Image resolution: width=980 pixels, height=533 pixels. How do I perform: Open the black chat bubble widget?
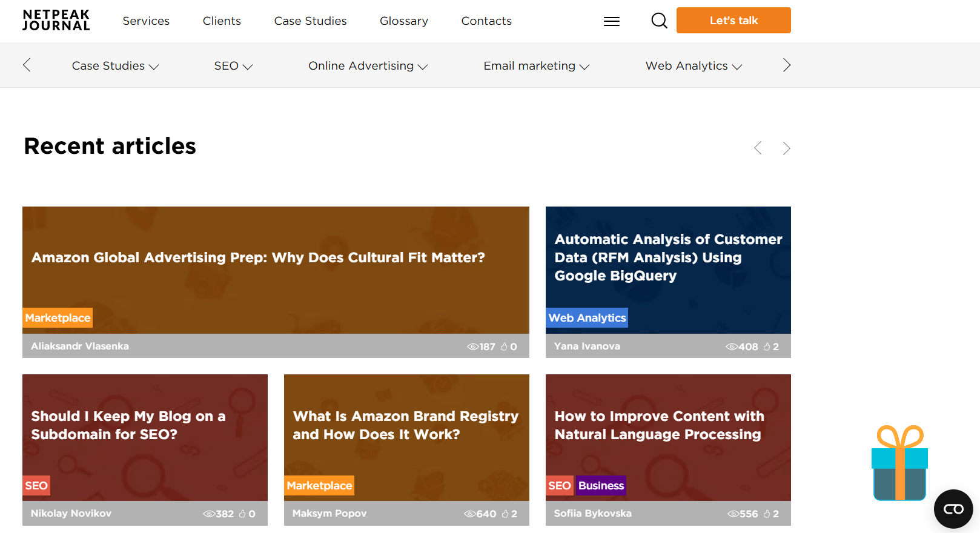[x=953, y=509]
